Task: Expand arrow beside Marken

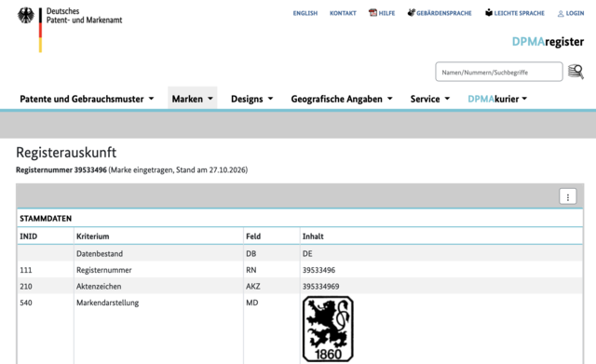Action: click(x=210, y=99)
